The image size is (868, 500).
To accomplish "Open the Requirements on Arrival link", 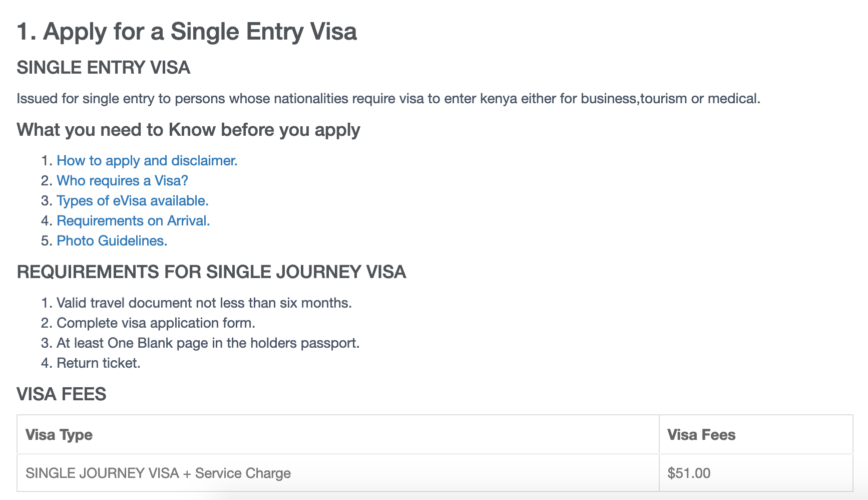I will click(133, 221).
